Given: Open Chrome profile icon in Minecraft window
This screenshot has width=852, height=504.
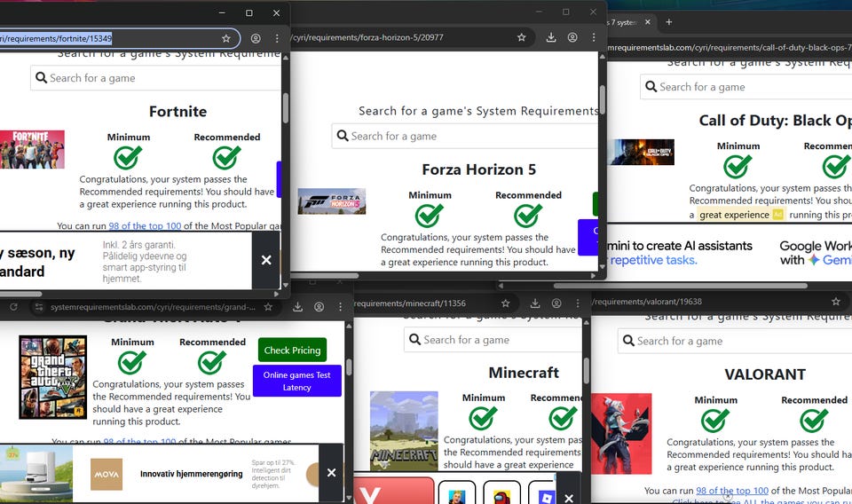Looking at the screenshot, I should (556, 303).
